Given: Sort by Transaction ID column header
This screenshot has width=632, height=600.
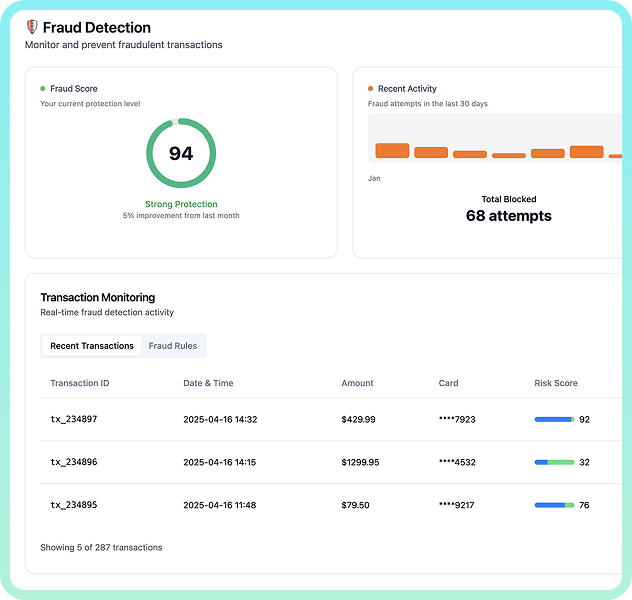Looking at the screenshot, I should click(x=80, y=383).
